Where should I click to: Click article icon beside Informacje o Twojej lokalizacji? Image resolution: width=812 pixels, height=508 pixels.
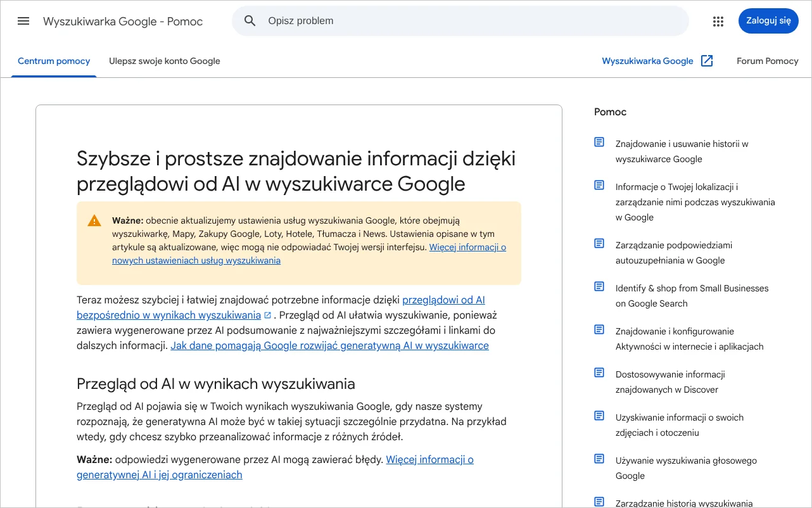point(599,185)
